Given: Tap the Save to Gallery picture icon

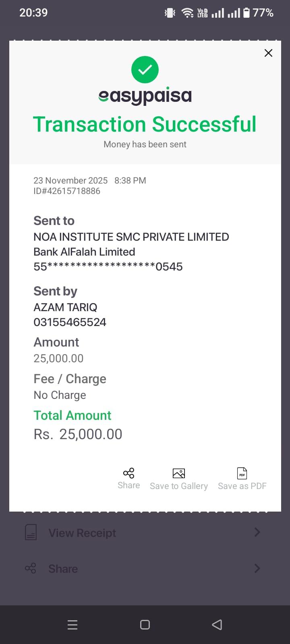Looking at the screenshot, I should [x=179, y=473].
